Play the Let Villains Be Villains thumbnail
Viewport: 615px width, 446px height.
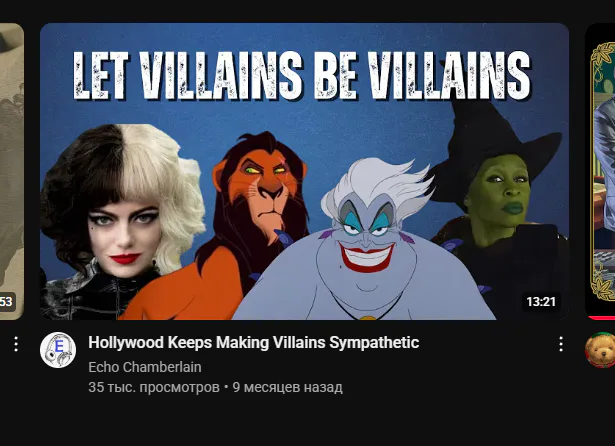(x=304, y=171)
